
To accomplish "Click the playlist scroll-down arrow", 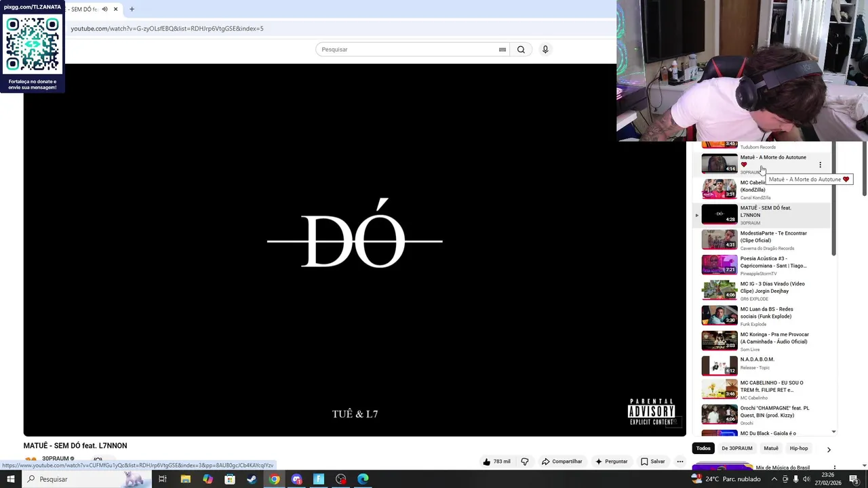I will click(833, 432).
